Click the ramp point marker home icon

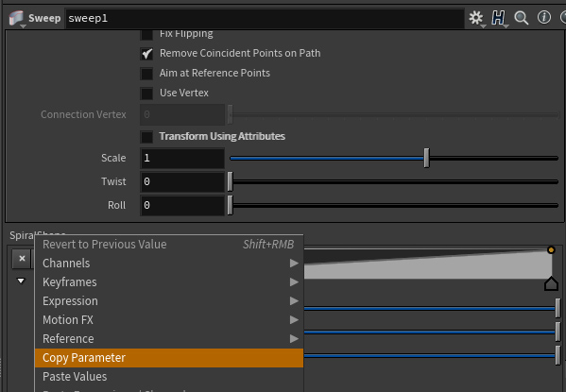(x=551, y=283)
